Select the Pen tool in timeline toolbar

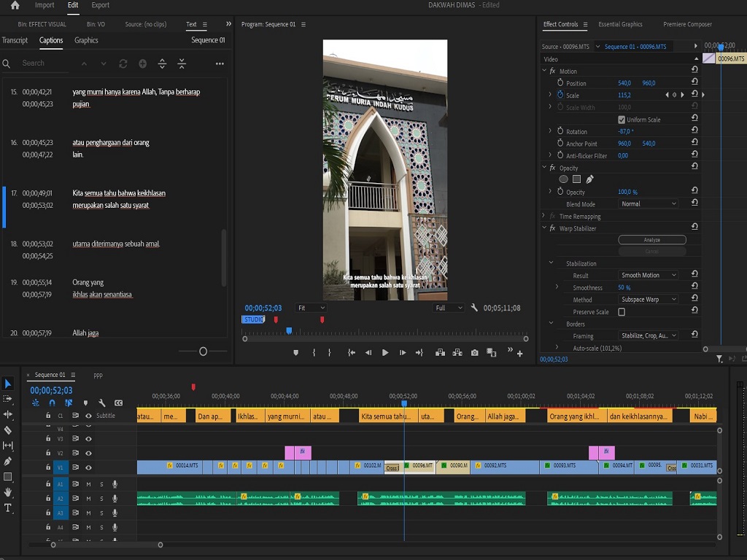pos(8,461)
